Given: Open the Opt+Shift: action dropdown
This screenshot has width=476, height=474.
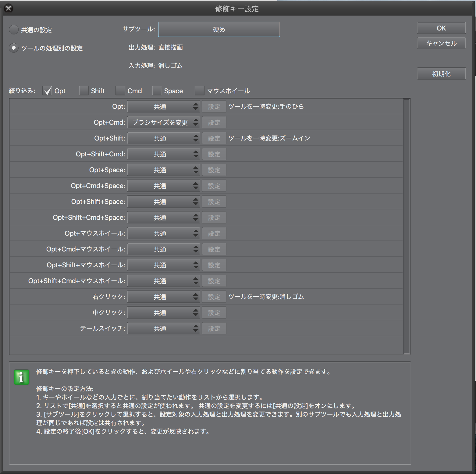Looking at the screenshot, I should pyautogui.click(x=164, y=138).
